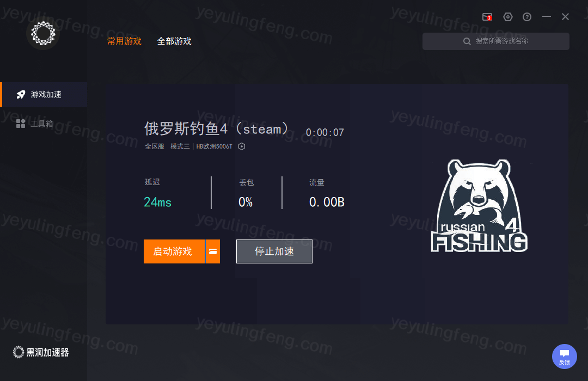
Task: Open settings via the hexagon gear icon
Action: 508,17
